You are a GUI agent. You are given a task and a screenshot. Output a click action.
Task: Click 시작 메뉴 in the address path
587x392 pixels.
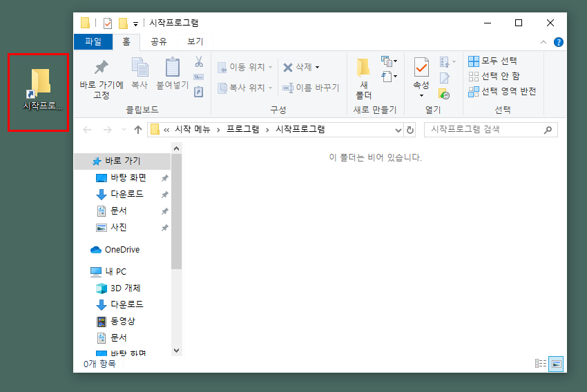click(x=193, y=130)
